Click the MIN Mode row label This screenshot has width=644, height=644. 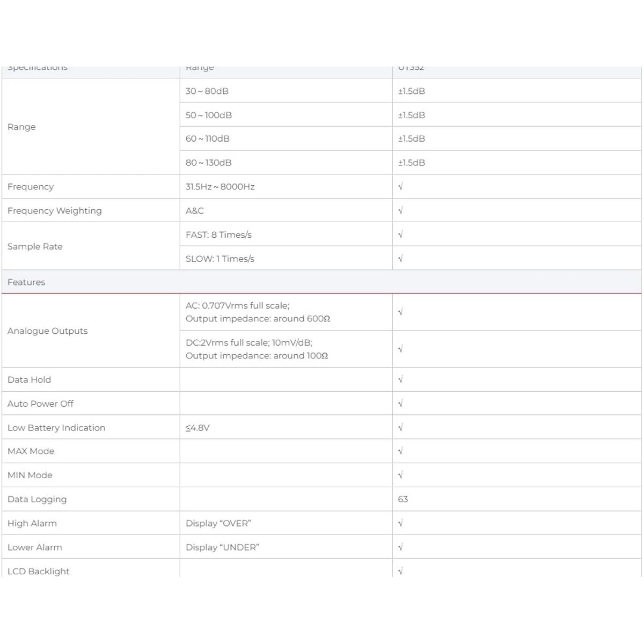pyautogui.click(x=30, y=475)
